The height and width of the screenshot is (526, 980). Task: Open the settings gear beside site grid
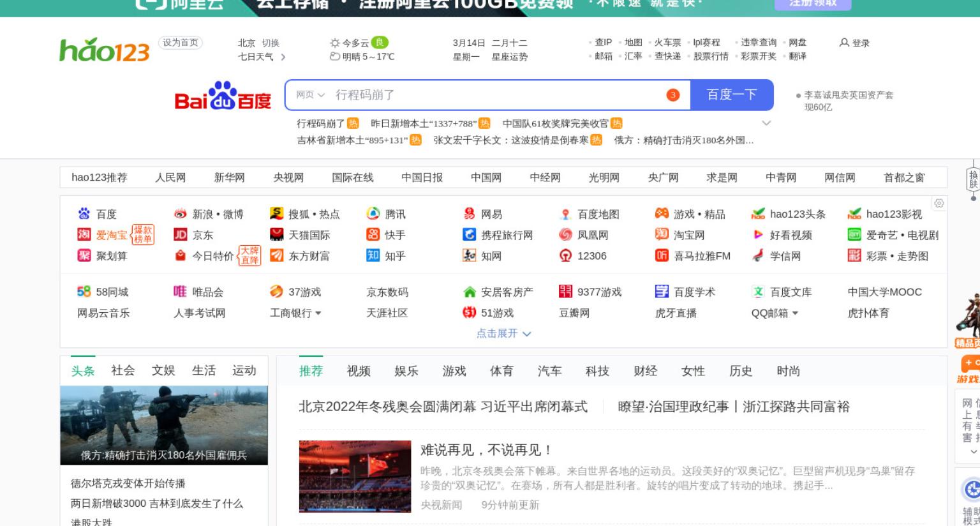pyautogui.click(x=939, y=203)
